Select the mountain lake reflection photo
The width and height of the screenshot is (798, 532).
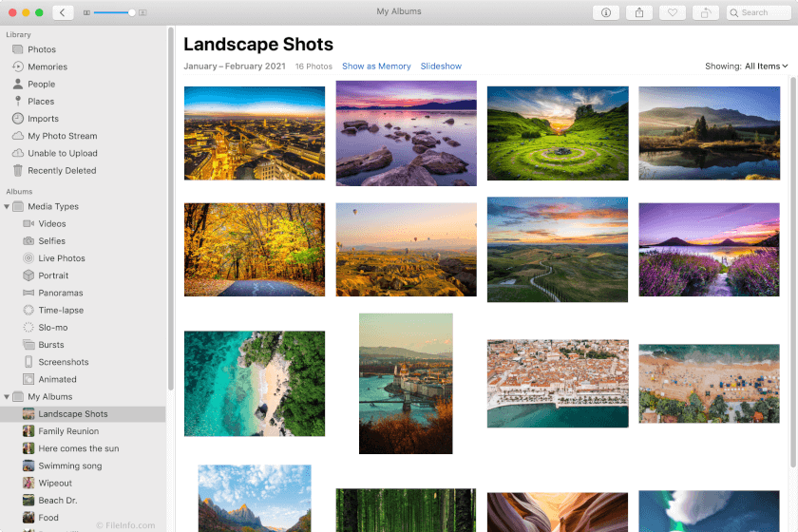(709, 133)
